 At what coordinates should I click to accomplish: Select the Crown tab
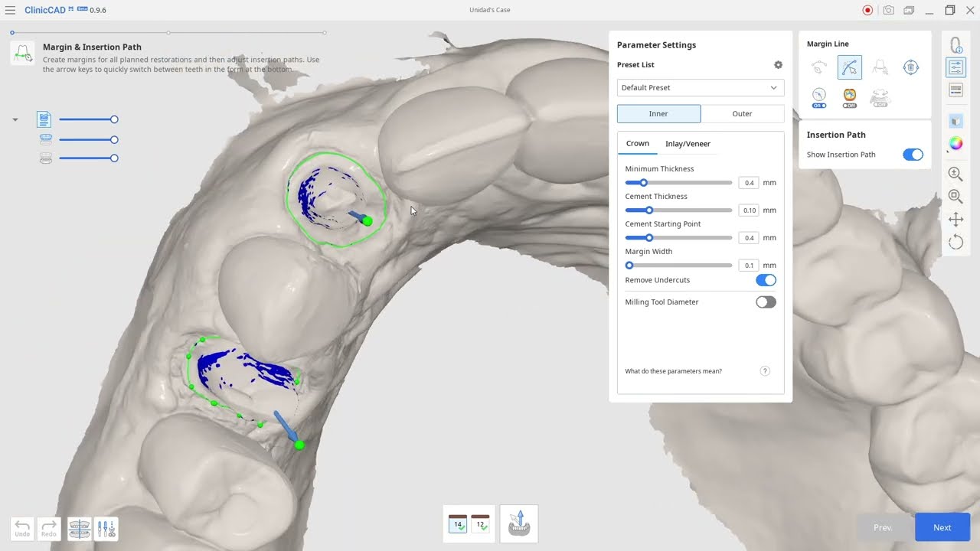pyautogui.click(x=637, y=144)
